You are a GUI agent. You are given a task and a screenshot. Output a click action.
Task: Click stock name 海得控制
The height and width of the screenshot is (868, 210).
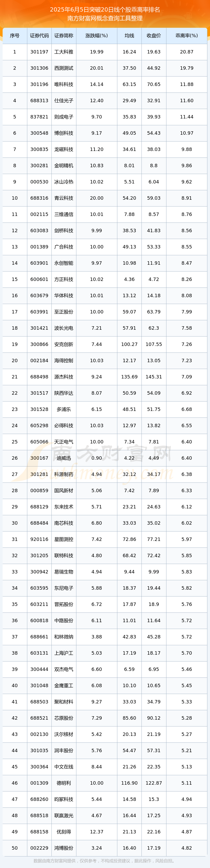64,361
